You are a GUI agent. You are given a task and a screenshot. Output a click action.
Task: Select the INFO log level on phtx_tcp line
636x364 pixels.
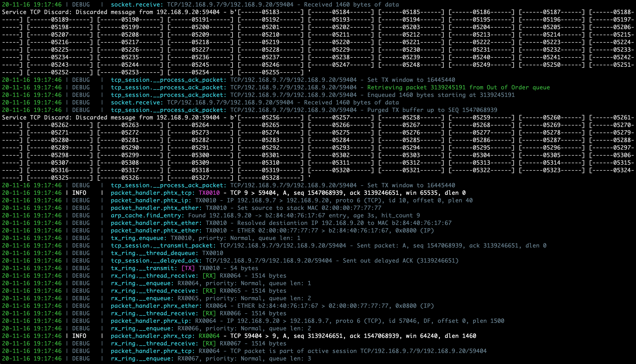(x=79, y=193)
